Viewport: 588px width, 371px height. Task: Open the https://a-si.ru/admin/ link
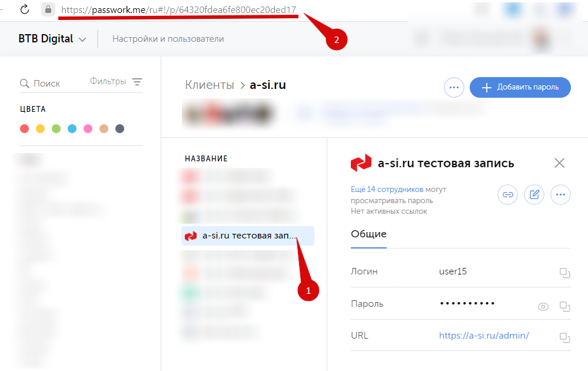click(484, 335)
